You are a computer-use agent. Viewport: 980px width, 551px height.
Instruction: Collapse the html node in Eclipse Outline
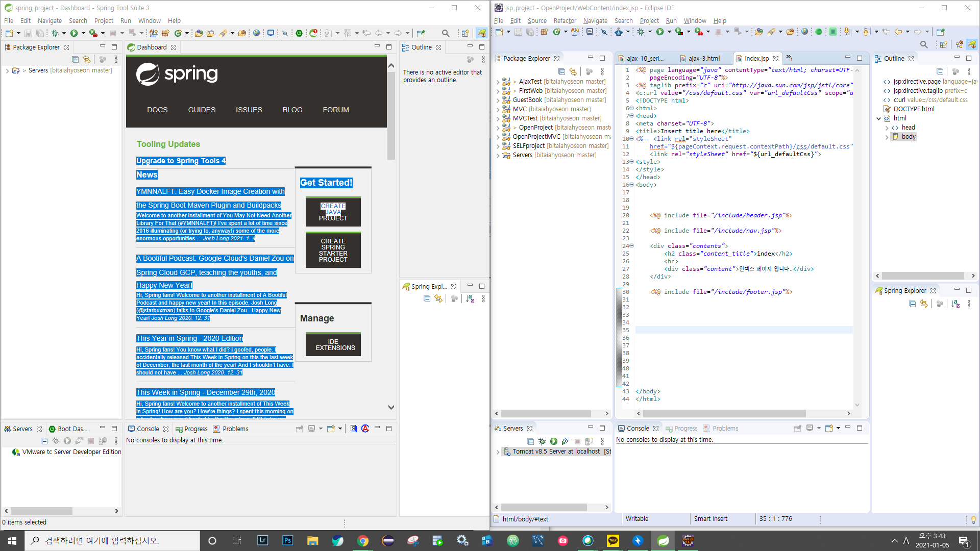click(x=878, y=118)
